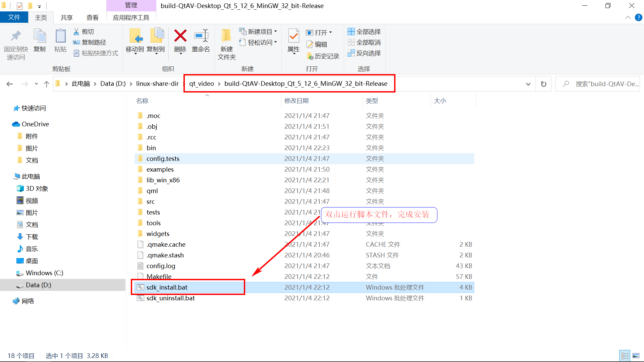Click the up-directory arrow button

click(47, 84)
